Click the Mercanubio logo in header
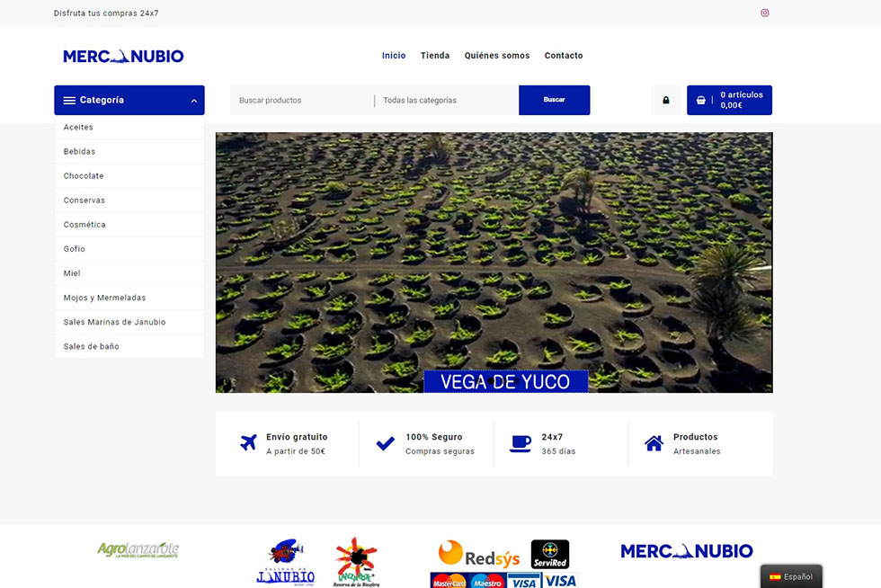 123,56
